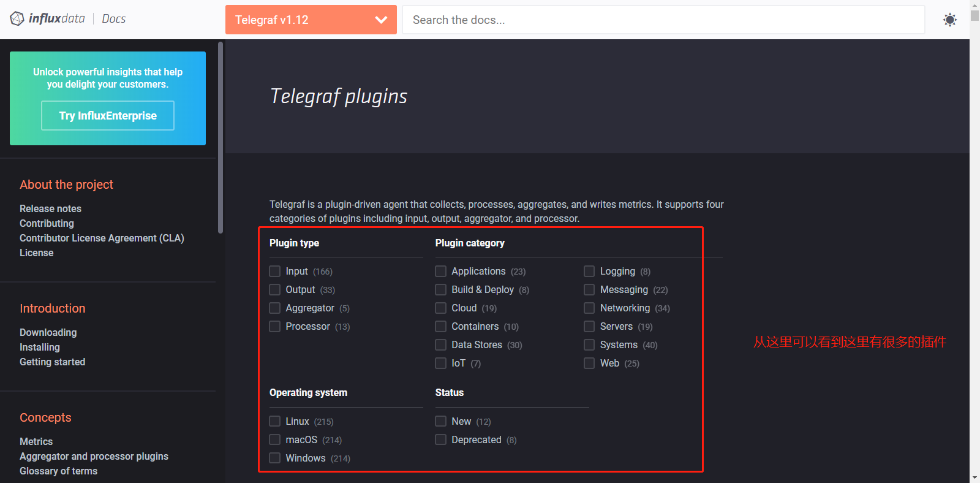Open the License sidebar link
This screenshot has height=483, width=980.
pyautogui.click(x=36, y=253)
